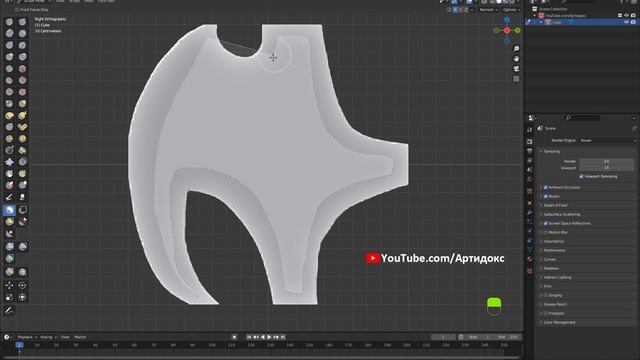Enable Front Faces Only checkbox
Screen dimensions: 640x360
[x=16, y=9]
